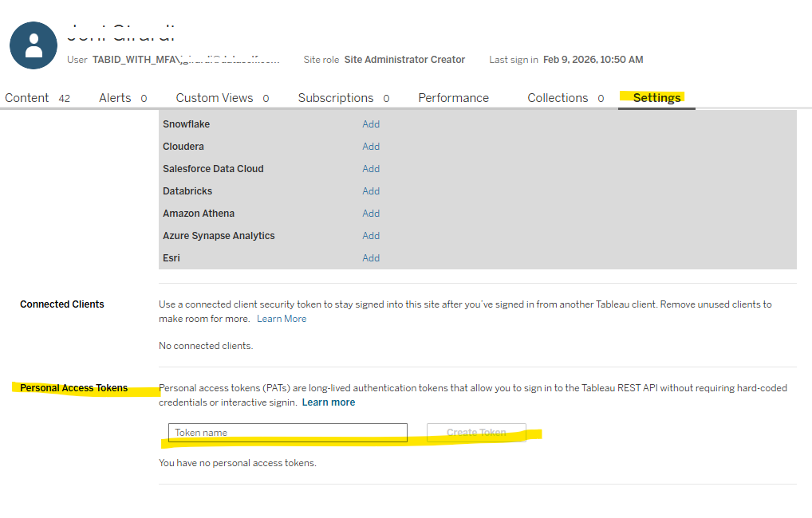Add credentials for Esri
The image size is (812, 518).
point(371,258)
